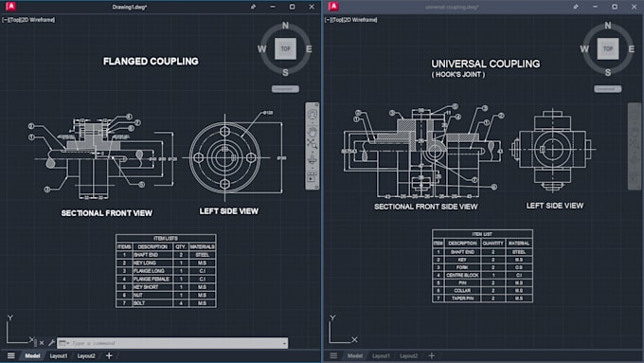Open the Full Navigation Wheel in Drawing1
The image size is (644, 363).
[x=313, y=115]
